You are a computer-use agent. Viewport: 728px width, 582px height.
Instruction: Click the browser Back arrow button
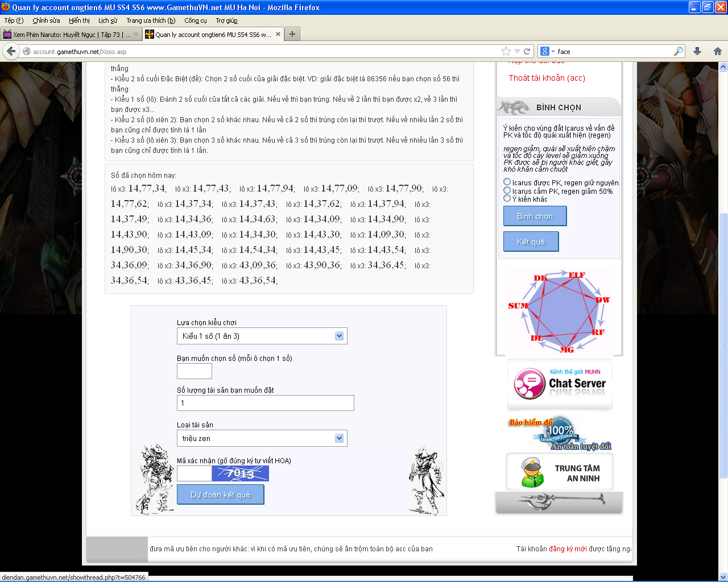(x=11, y=51)
